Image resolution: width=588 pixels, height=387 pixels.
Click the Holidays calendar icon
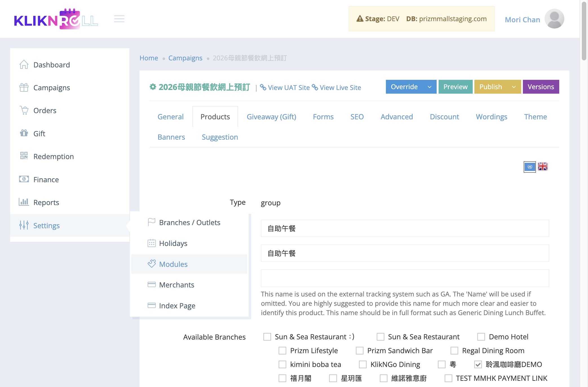pyautogui.click(x=152, y=243)
